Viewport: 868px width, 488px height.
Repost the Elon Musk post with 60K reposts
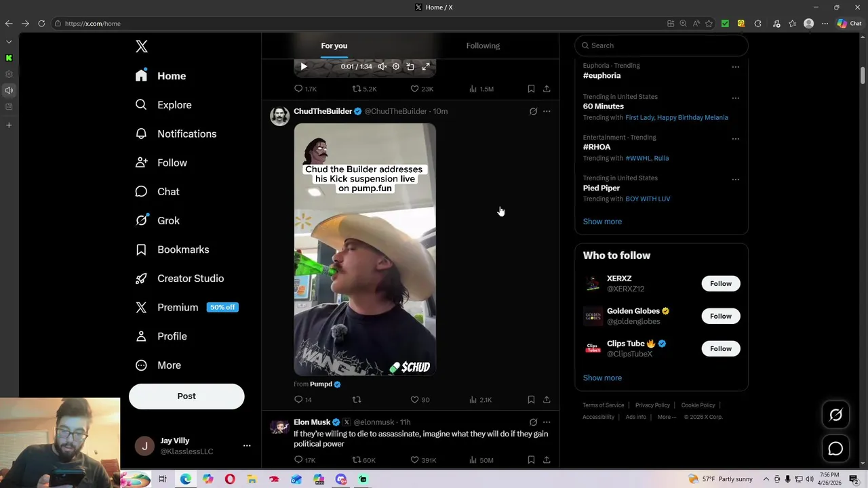point(363,460)
